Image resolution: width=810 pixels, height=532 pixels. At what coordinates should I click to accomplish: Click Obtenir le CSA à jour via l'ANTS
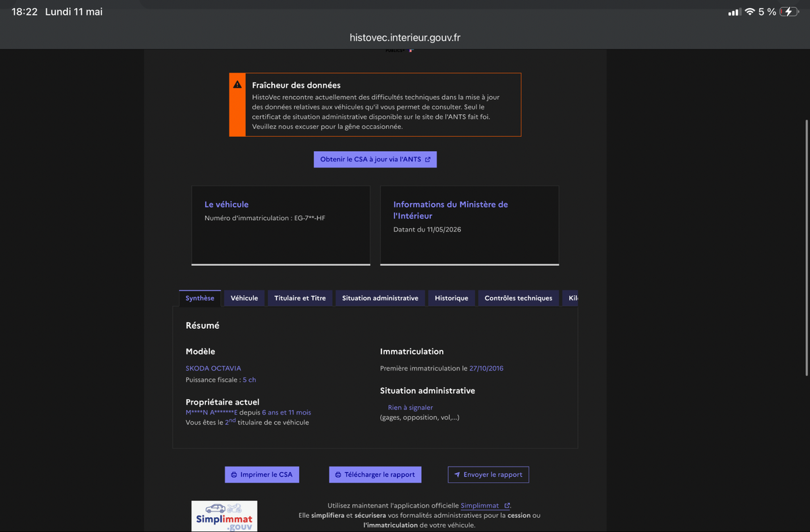(x=375, y=159)
